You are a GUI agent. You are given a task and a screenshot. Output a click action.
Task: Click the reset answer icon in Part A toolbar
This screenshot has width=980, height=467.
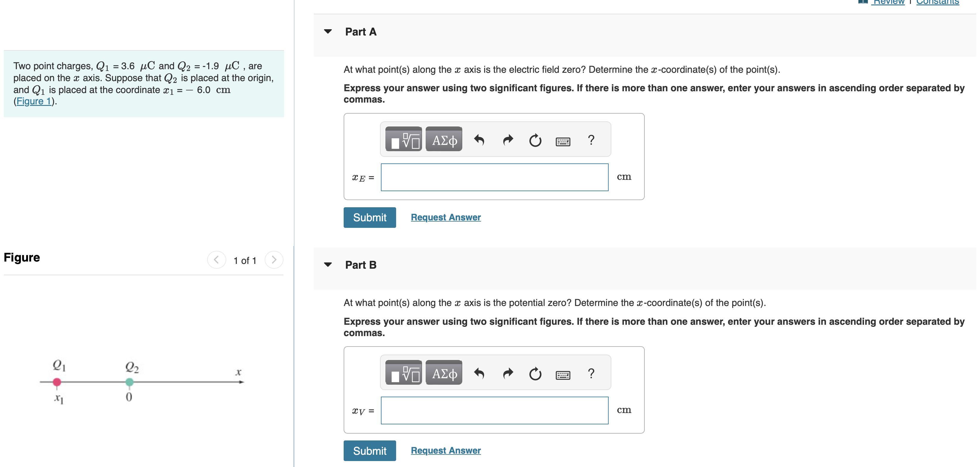[535, 140]
